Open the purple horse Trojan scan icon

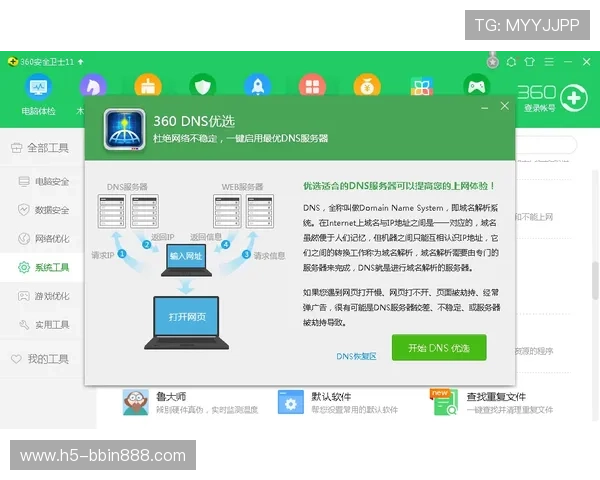point(93,86)
